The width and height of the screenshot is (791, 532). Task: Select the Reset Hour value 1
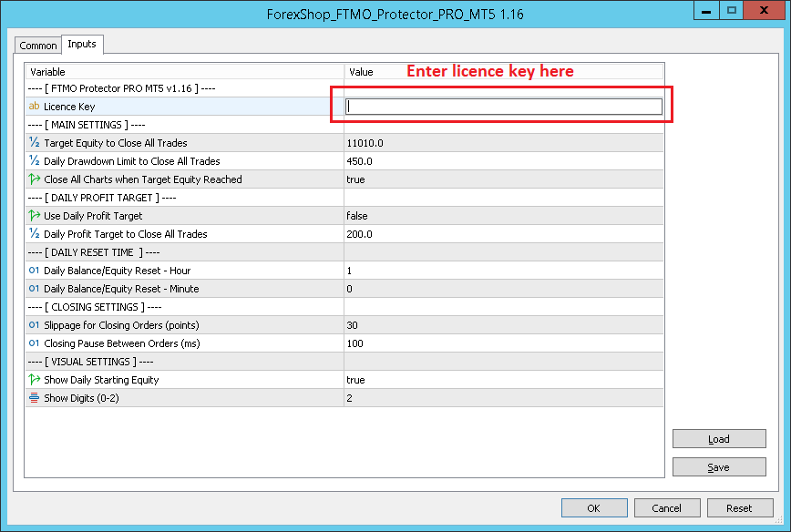click(349, 271)
